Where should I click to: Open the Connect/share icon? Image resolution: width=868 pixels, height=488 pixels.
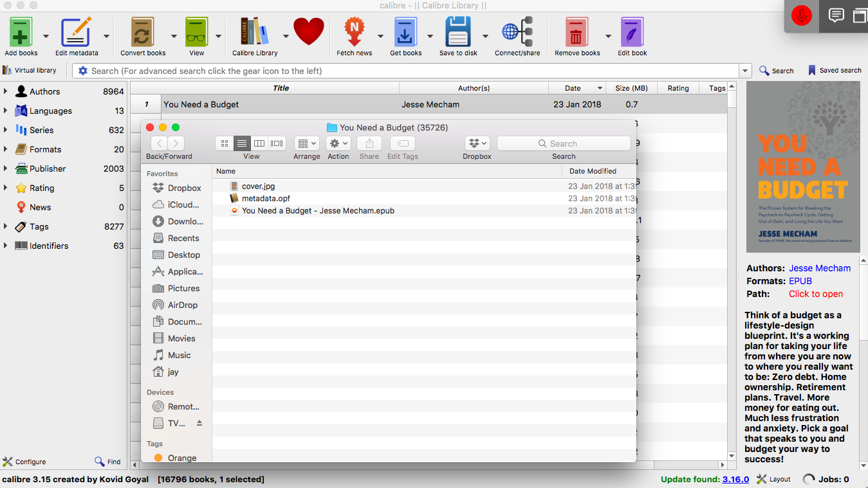[517, 32]
